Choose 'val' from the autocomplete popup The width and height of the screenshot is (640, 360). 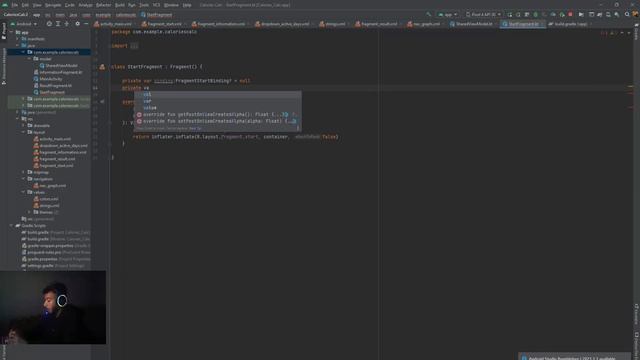pyautogui.click(x=218, y=94)
